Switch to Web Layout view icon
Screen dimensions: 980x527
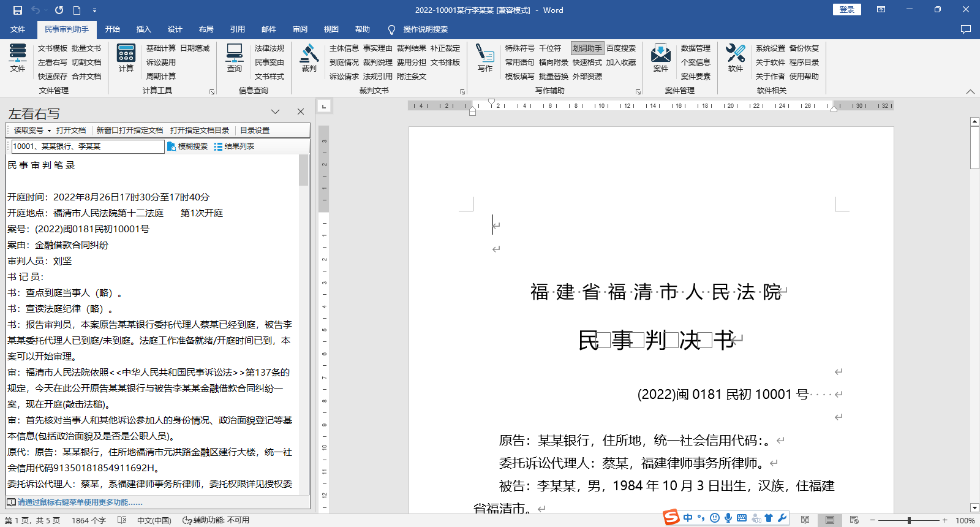pos(854,520)
